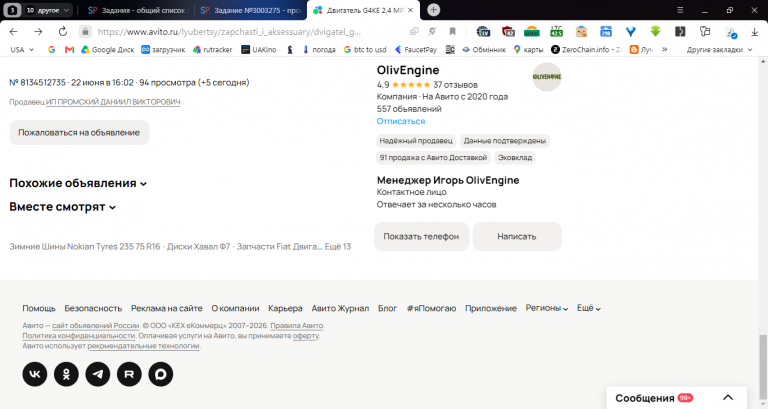Expand the Похожие объявления section
Image resolution: width=768 pixels, height=409 pixels.
pyautogui.click(x=78, y=183)
